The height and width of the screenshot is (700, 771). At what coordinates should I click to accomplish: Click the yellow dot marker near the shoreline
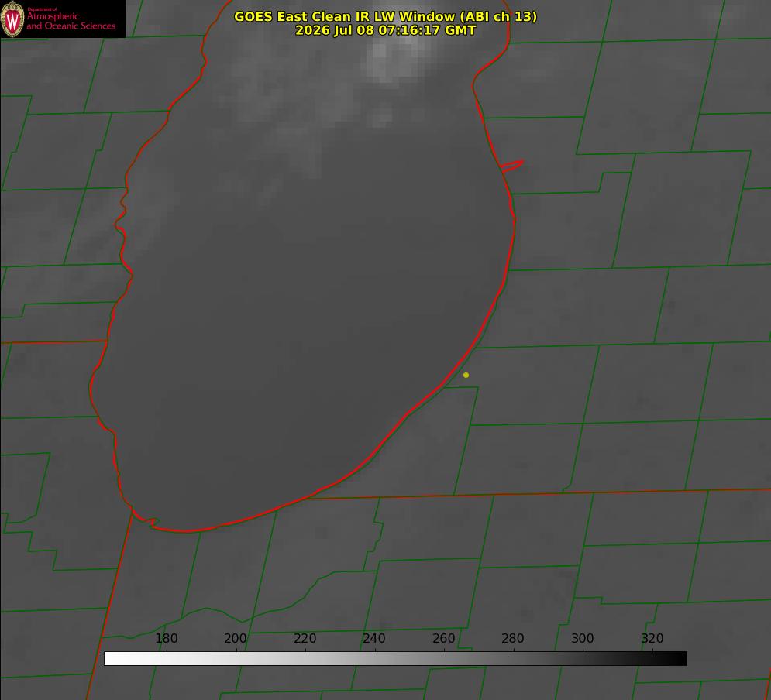pyautogui.click(x=466, y=375)
